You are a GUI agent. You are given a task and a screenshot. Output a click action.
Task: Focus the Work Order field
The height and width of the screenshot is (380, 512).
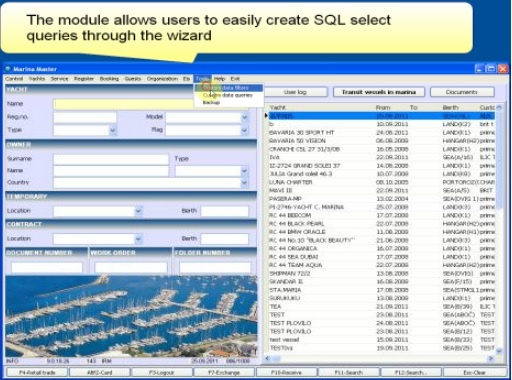coord(131,267)
